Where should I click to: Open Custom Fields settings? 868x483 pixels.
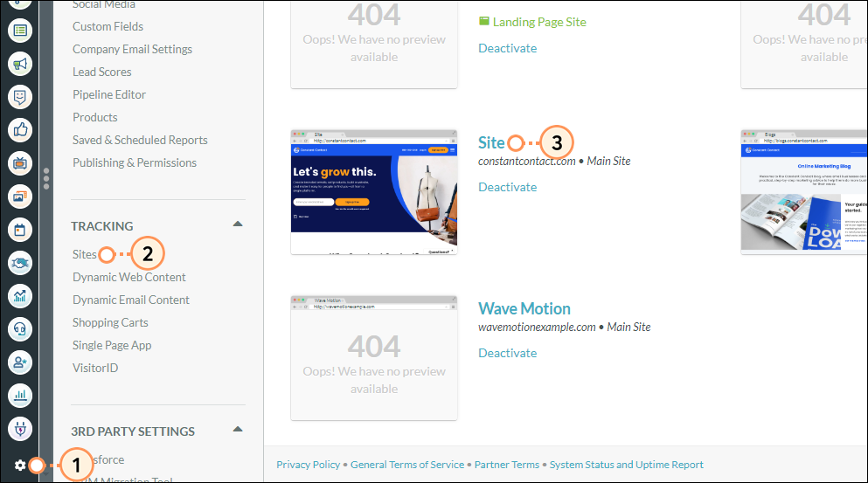(x=108, y=26)
